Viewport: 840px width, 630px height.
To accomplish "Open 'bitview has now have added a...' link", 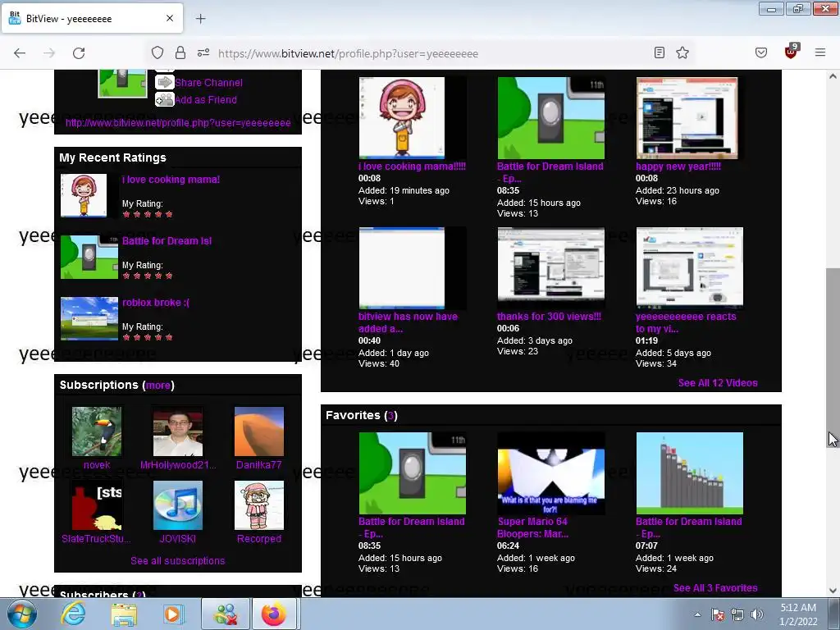I will [409, 322].
